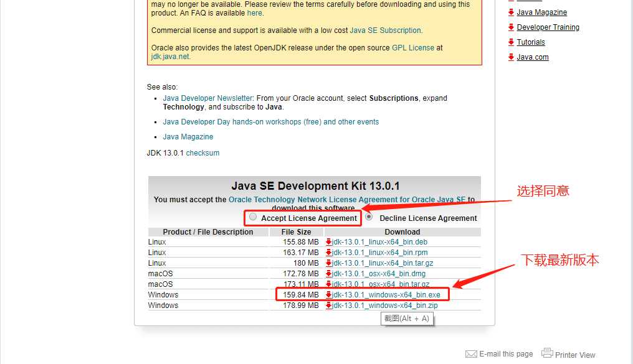Screen dimensions: 633x364
Task: Click the 178.99 MB file size cell
Action: (x=301, y=306)
